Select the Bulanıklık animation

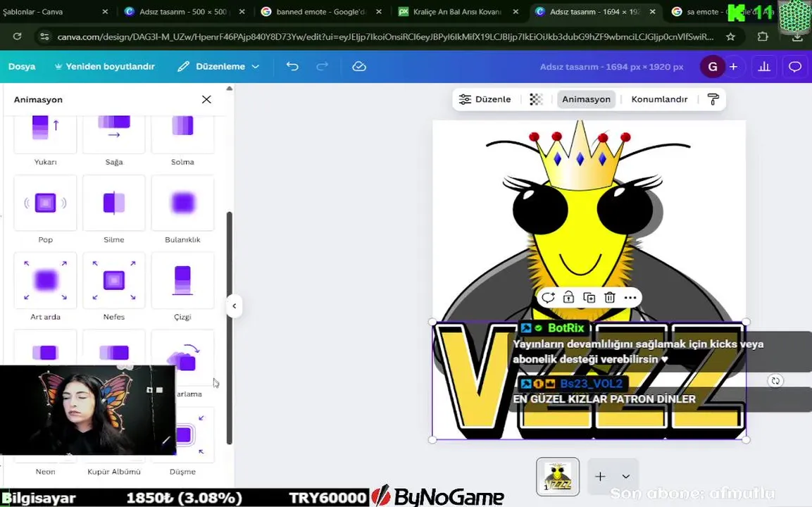pyautogui.click(x=182, y=203)
